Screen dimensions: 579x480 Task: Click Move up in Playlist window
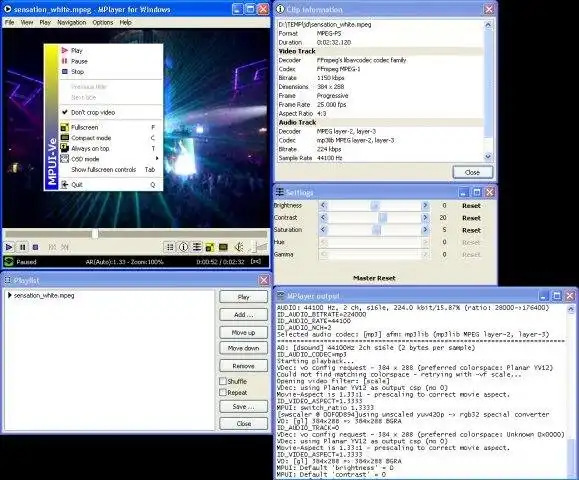pyautogui.click(x=243, y=332)
